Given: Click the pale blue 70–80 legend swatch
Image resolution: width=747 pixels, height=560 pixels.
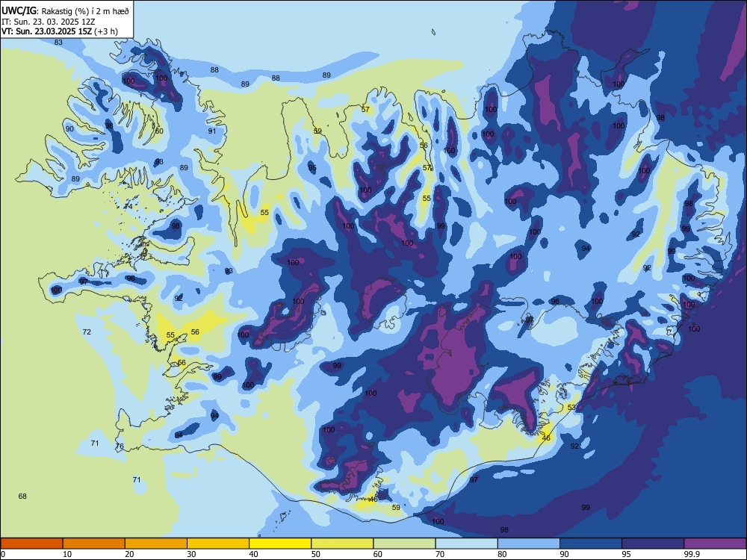Looking at the screenshot, I should pyautogui.click(x=466, y=544).
